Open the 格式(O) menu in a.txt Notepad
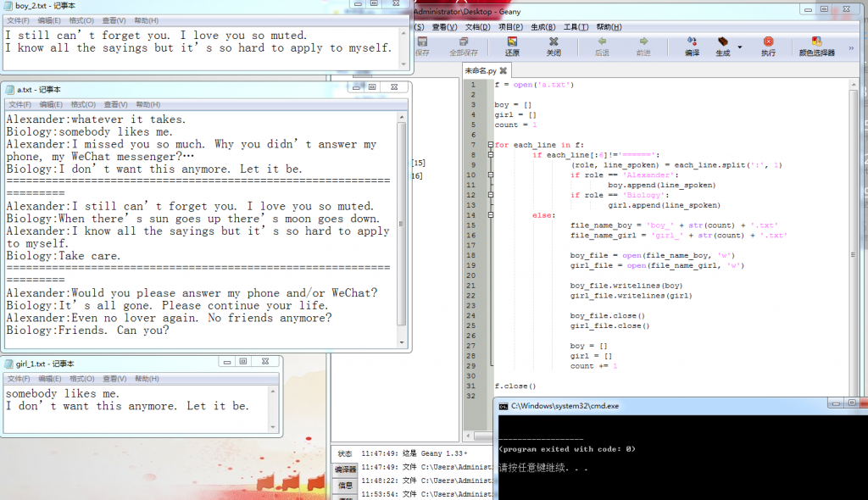868x500 pixels. (82, 104)
